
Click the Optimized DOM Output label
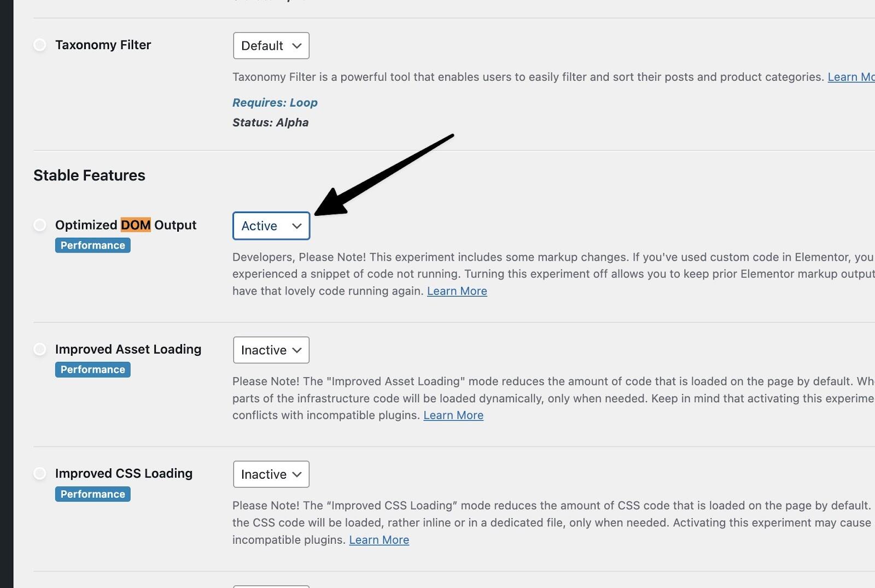(126, 225)
